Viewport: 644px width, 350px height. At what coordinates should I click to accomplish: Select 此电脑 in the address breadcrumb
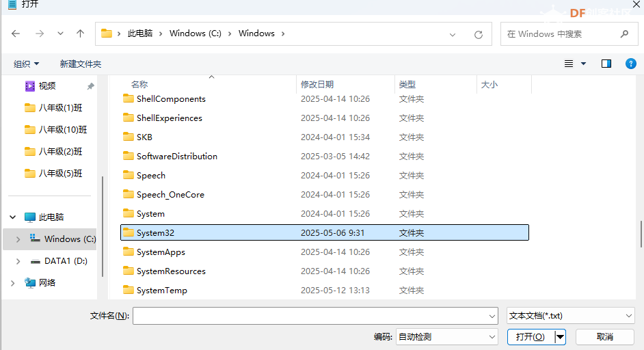click(x=140, y=33)
